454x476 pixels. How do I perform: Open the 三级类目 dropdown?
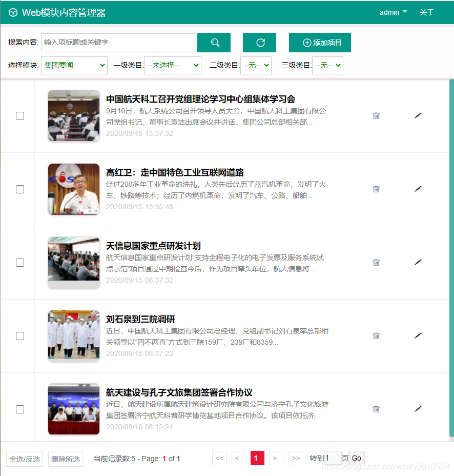click(x=327, y=65)
